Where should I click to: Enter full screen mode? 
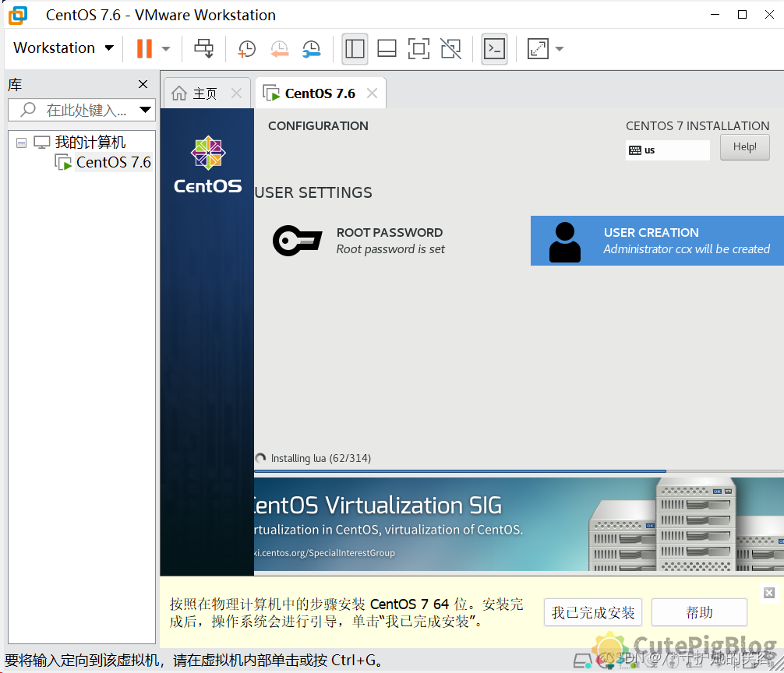pos(418,48)
